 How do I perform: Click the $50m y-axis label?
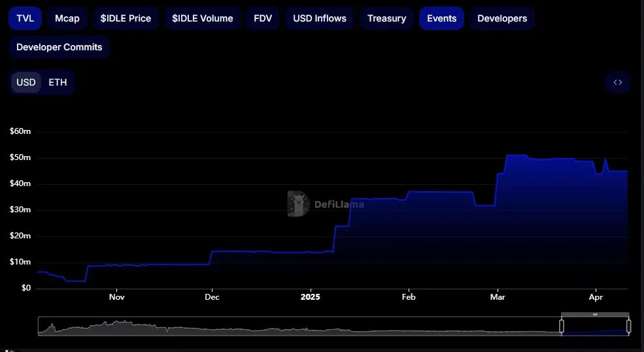point(20,157)
